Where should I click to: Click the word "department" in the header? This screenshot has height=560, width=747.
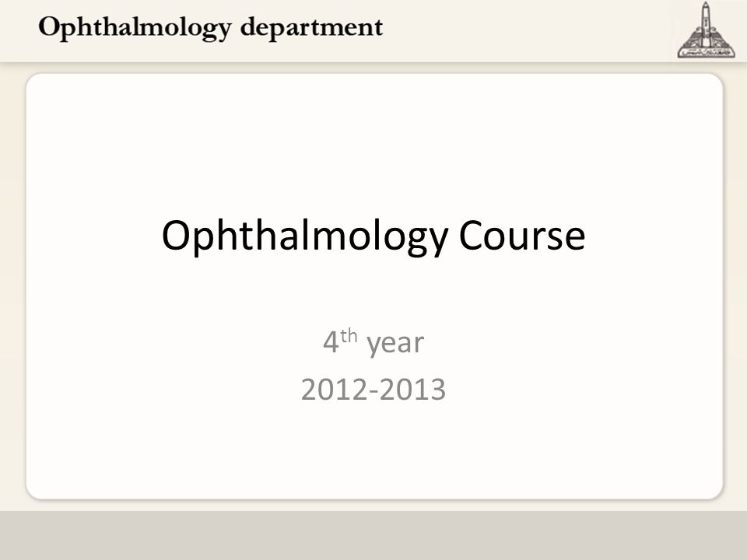click(311, 28)
